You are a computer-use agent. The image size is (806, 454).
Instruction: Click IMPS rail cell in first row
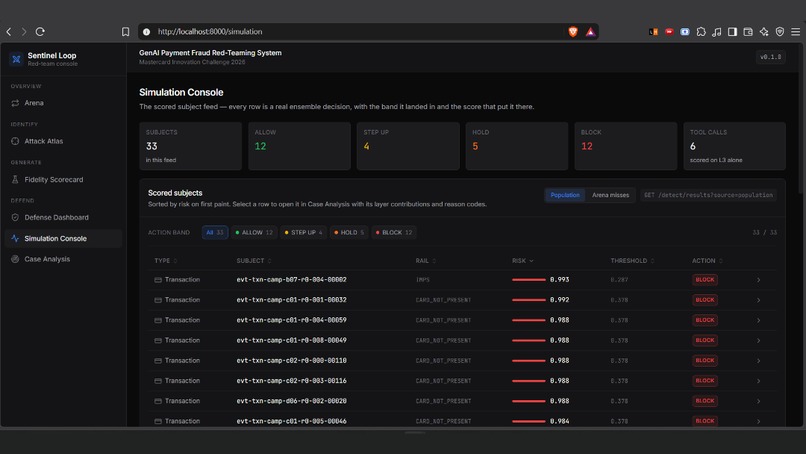(x=423, y=280)
